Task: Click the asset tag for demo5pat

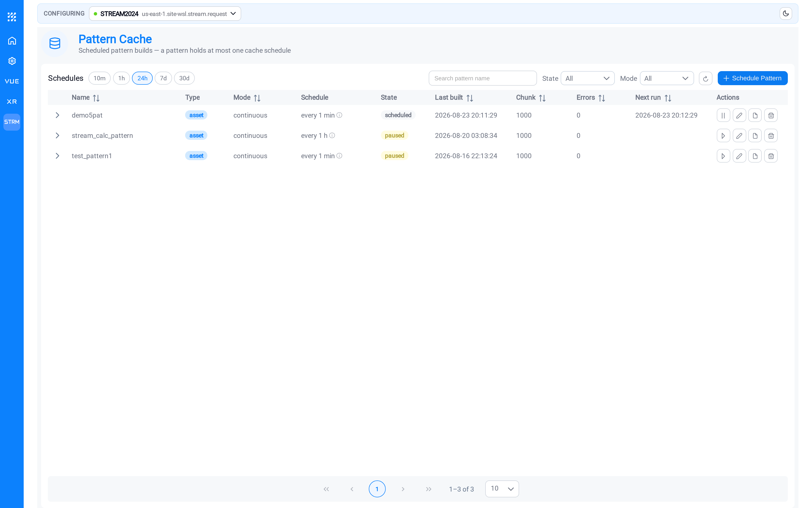Action: (x=196, y=115)
